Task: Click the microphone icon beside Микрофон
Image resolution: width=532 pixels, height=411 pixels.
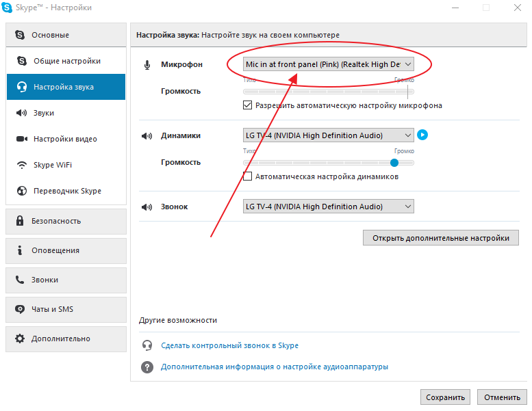Action: tap(147, 64)
